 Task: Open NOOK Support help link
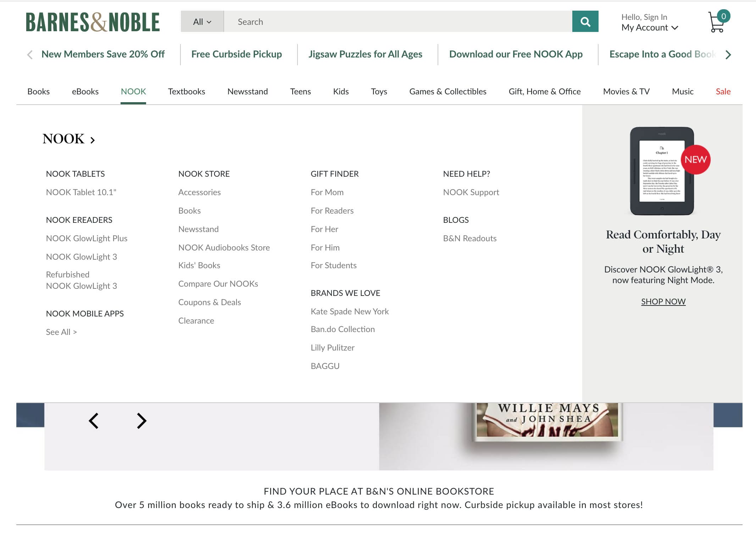[x=471, y=192]
